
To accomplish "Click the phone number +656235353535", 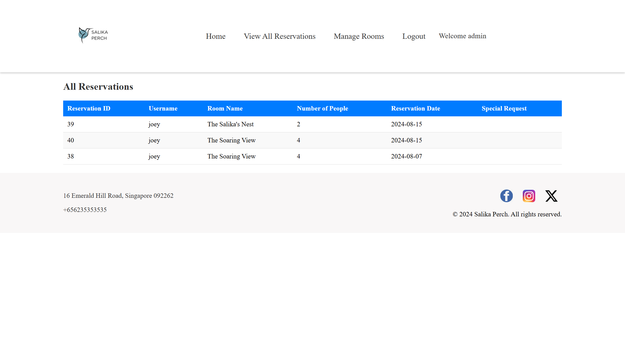I will [x=85, y=210].
